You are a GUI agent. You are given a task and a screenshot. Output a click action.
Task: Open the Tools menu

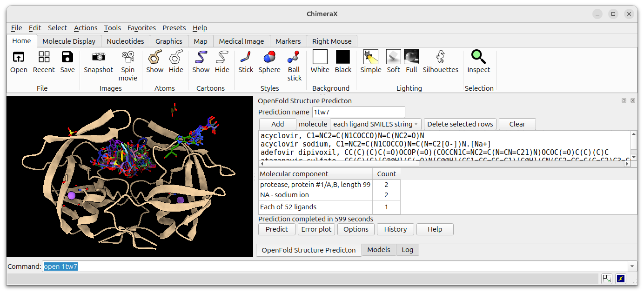tap(112, 28)
